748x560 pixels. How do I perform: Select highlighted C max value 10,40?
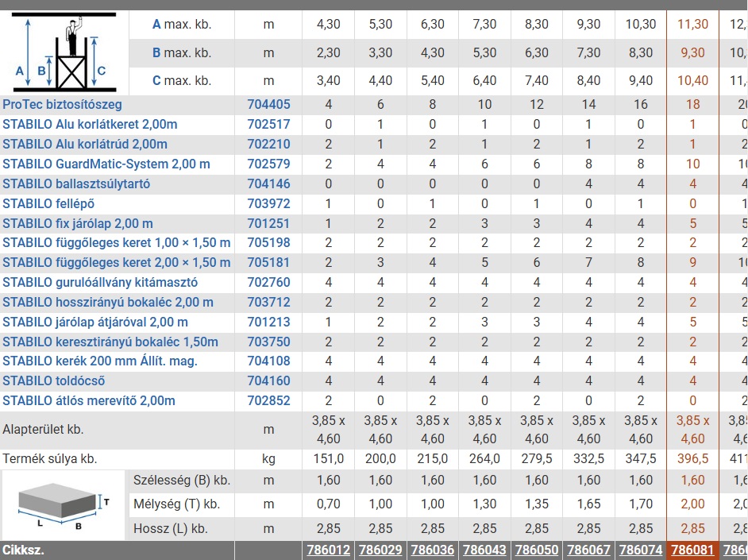tap(692, 80)
